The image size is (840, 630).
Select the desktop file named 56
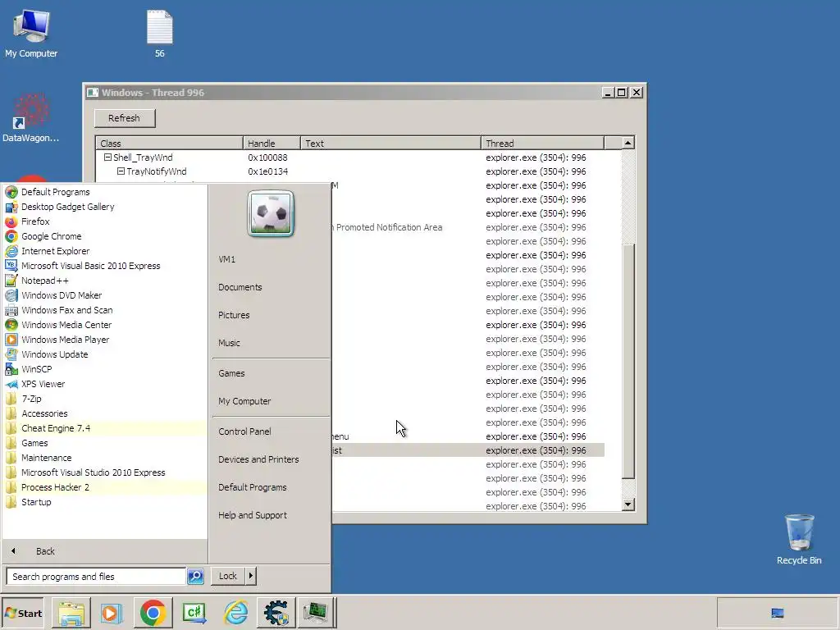(x=160, y=34)
